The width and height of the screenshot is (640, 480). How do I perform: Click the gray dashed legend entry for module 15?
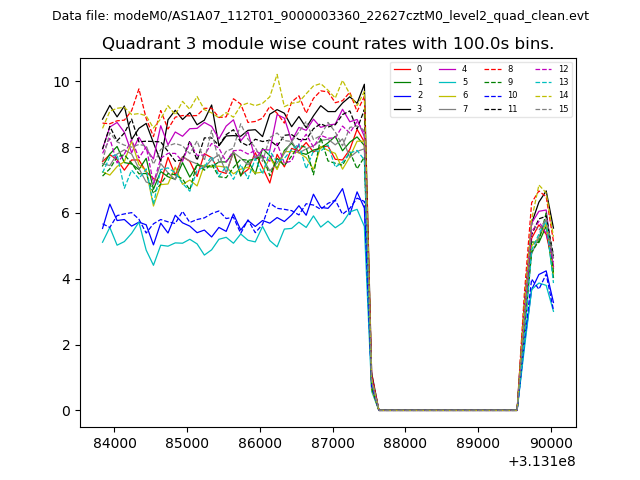click(x=545, y=108)
